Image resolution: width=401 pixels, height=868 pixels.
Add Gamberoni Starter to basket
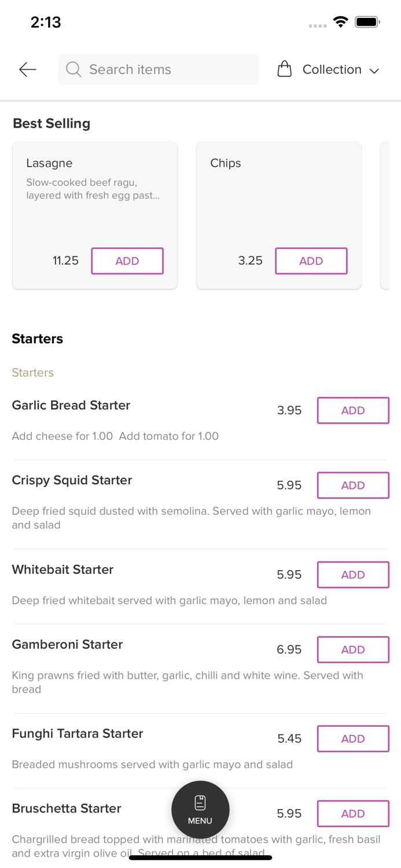[352, 649]
